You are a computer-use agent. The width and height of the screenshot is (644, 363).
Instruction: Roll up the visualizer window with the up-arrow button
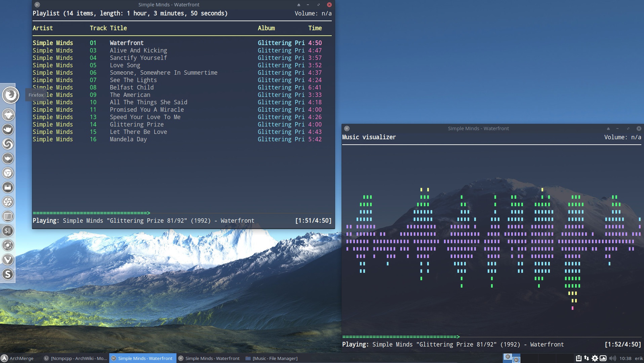coord(608,129)
